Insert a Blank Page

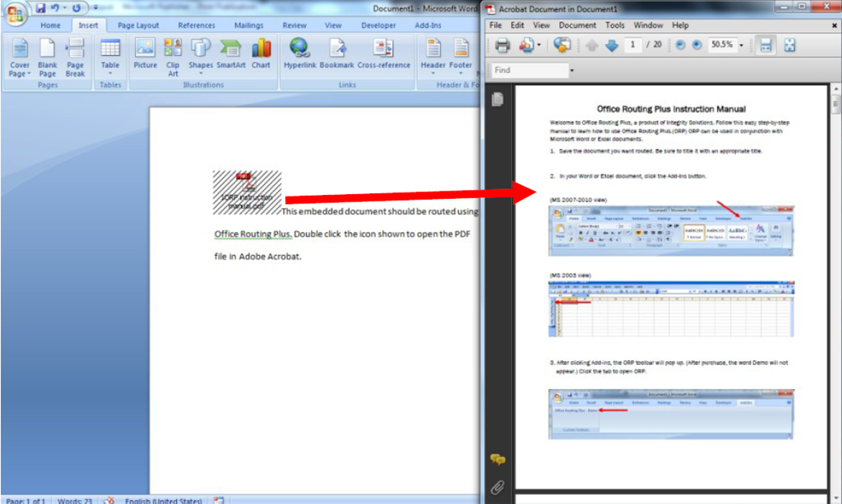(47, 58)
